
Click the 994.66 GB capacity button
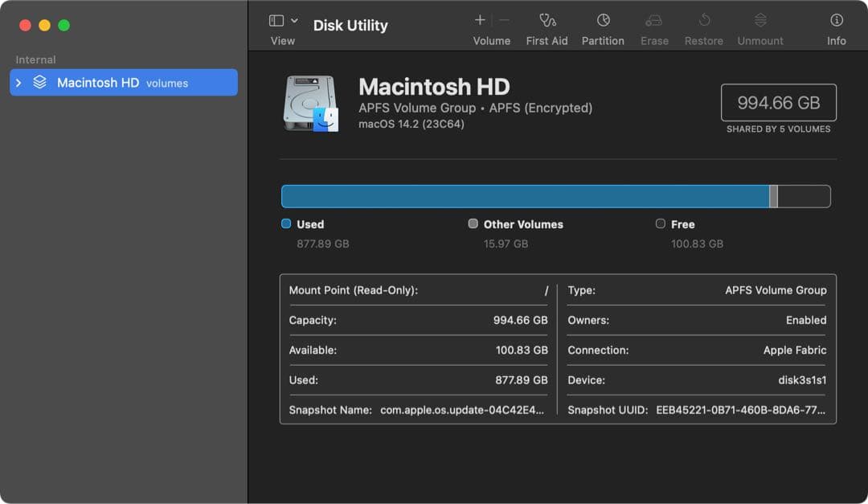pos(778,102)
